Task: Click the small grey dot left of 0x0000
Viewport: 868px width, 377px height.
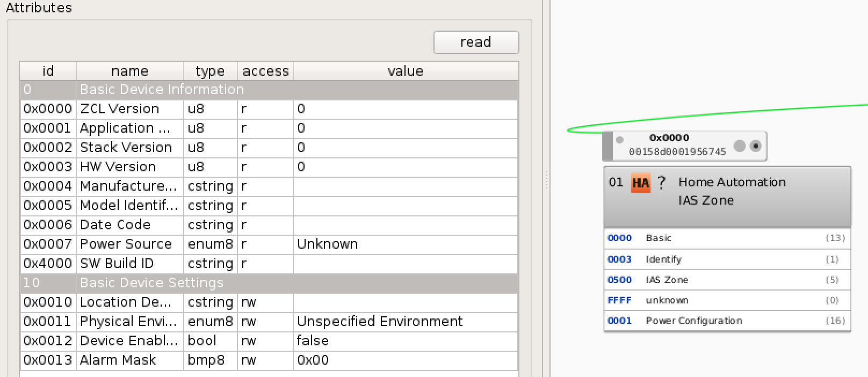Action: click(x=619, y=140)
